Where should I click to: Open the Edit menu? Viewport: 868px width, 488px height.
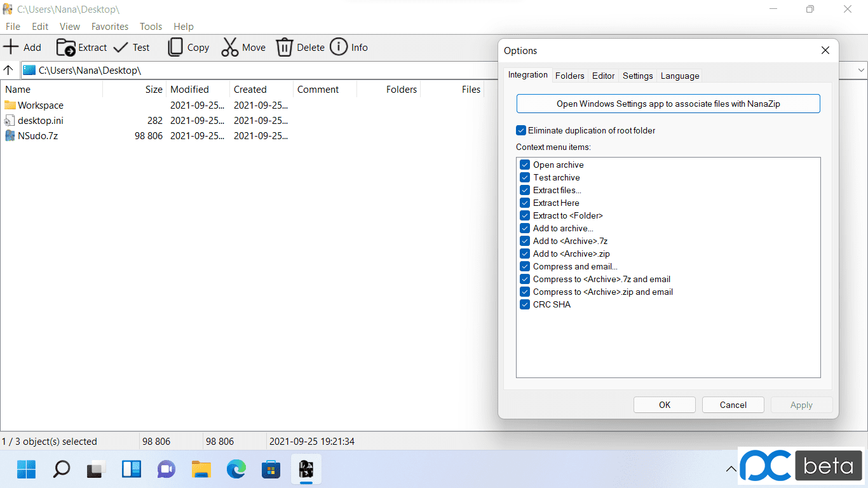tap(40, 27)
